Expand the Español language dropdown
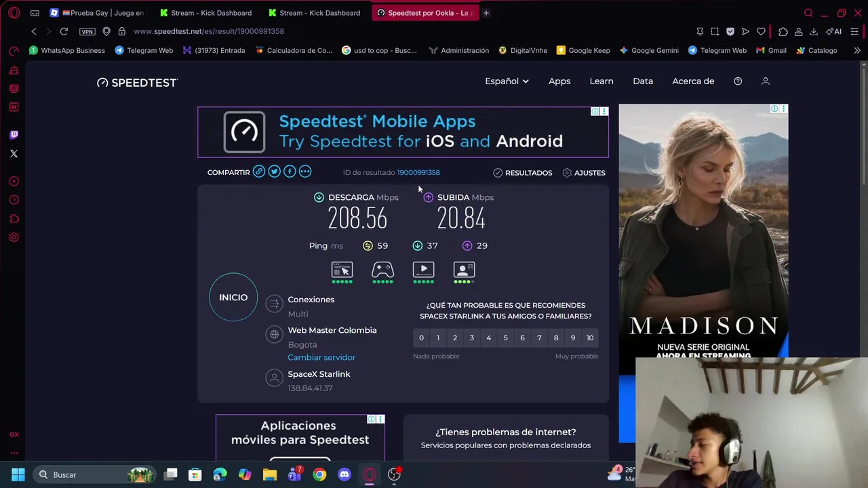Image resolution: width=868 pixels, height=488 pixels. tap(507, 81)
